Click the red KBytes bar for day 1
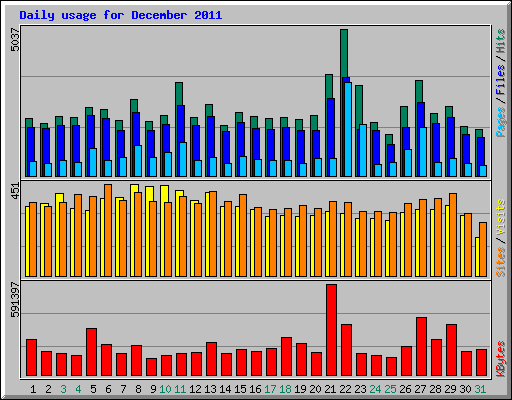Viewport: 512px width, 400px height. click(31, 358)
